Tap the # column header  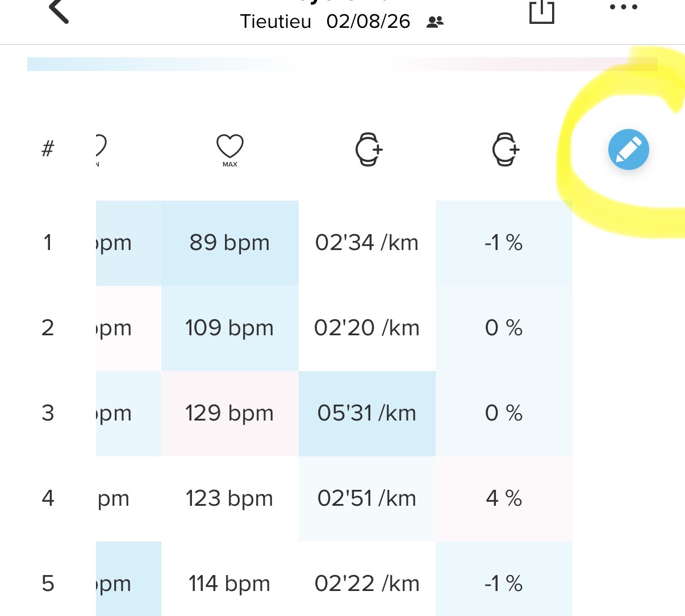[x=48, y=149]
